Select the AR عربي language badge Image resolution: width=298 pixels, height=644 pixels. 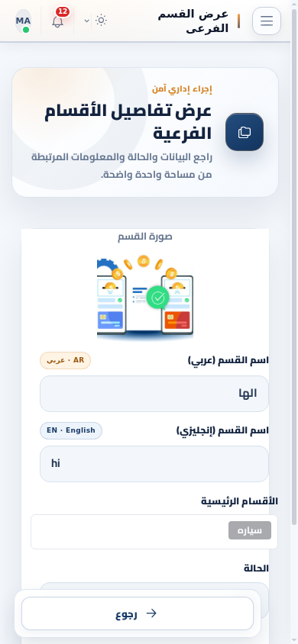coord(66,361)
